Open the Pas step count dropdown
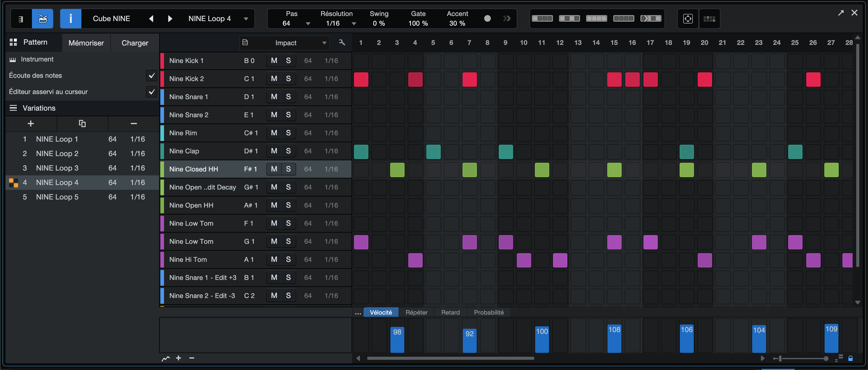Viewport: 868px width, 370px height. coord(308,24)
